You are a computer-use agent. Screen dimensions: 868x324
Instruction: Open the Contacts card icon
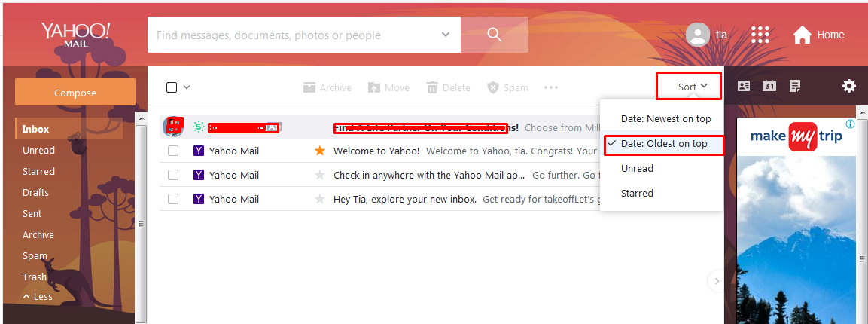click(744, 86)
